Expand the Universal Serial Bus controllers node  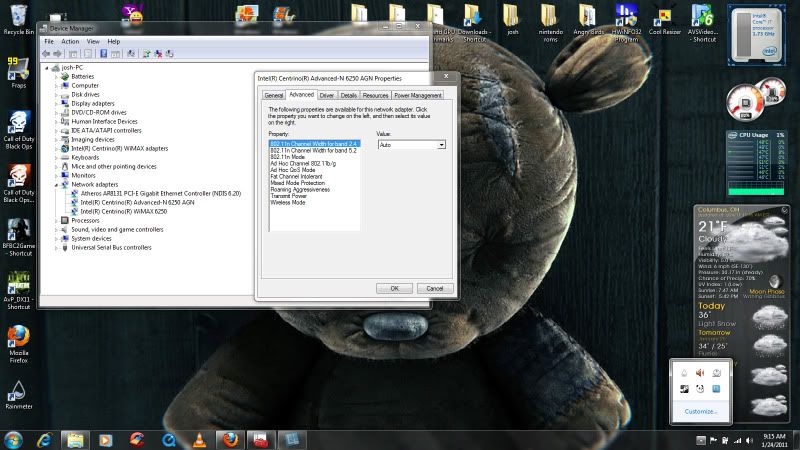[x=56, y=248]
